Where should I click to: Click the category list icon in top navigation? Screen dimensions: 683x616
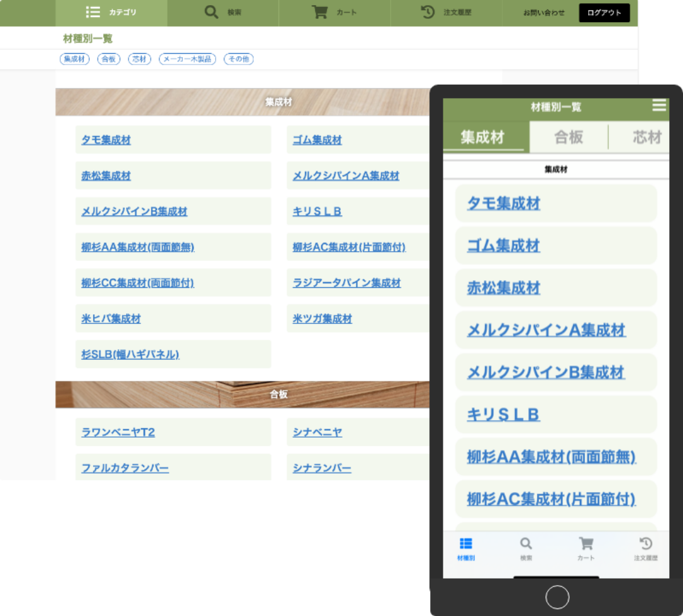tap(93, 12)
